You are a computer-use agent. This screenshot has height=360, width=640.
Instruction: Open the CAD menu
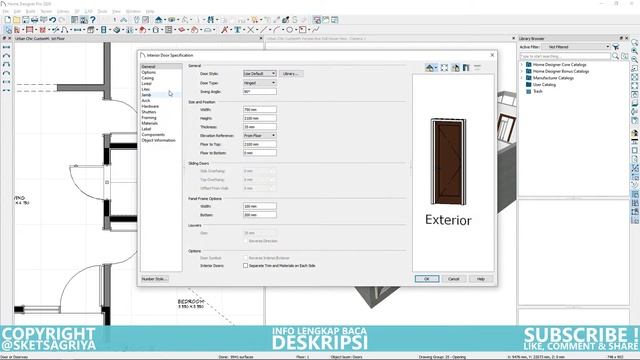[x=88, y=11]
